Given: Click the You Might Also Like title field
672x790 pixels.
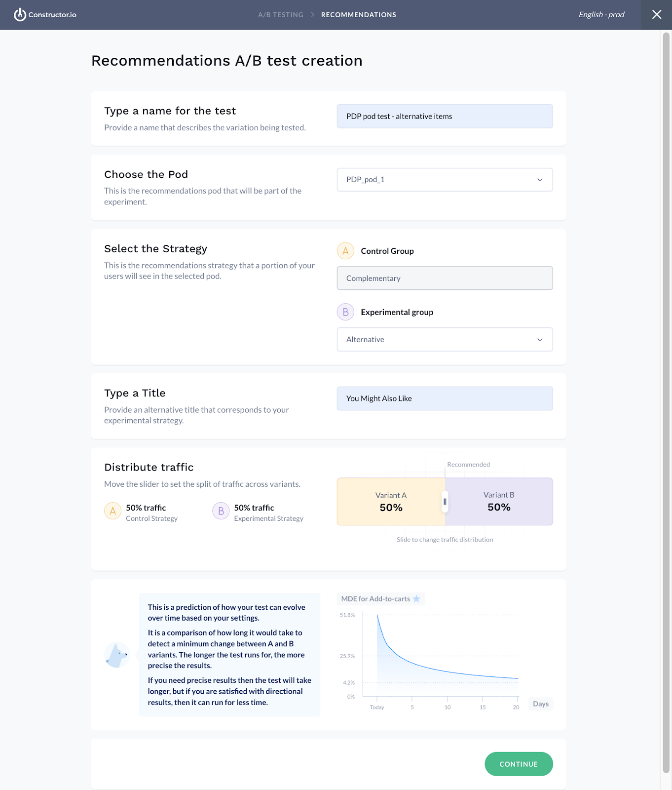Looking at the screenshot, I should tap(444, 398).
